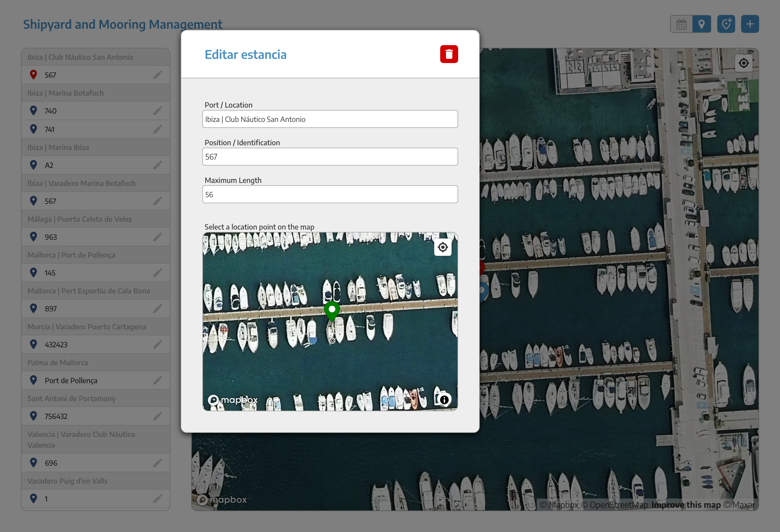Edit mooring 432423 with the pencil icon
The image size is (780, 532).
pyautogui.click(x=158, y=344)
